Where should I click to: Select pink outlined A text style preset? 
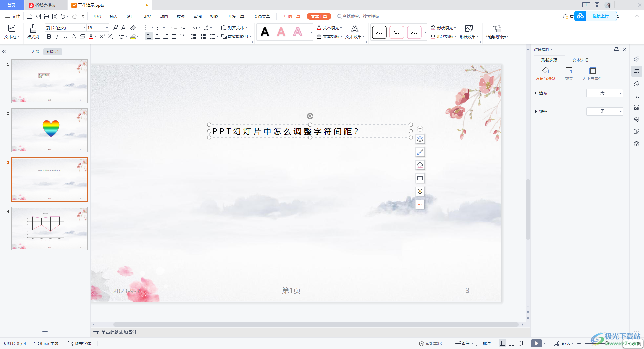pos(298,32)
